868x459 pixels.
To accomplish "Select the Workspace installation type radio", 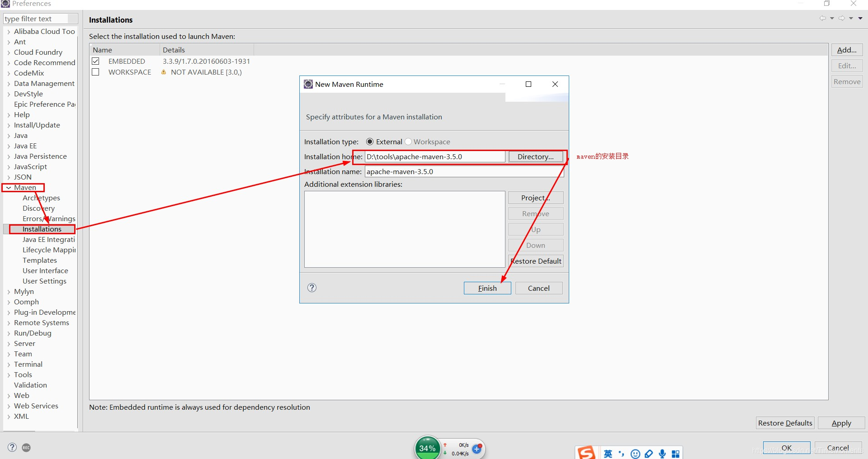I will 408,142.
